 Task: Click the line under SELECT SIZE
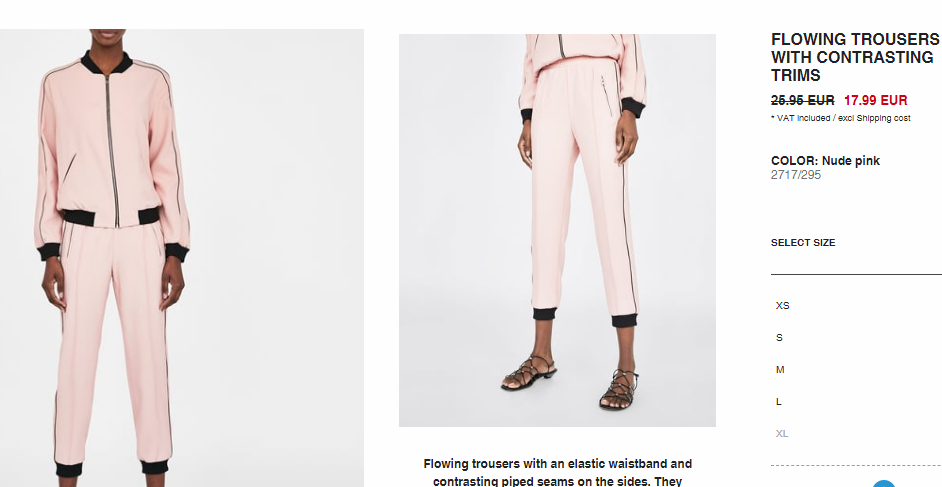pyautogui.click(x=856, y=274)
